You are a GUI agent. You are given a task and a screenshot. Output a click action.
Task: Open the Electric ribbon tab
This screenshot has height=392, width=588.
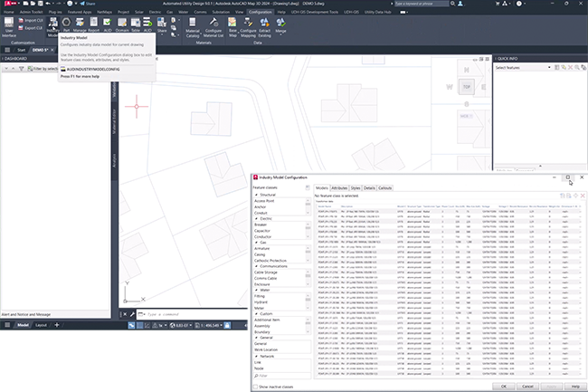click(x=153, y=11)
